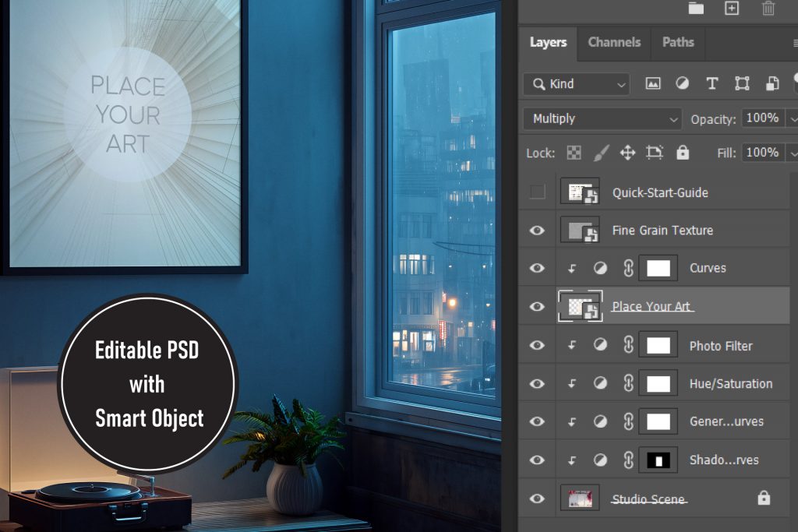Filter layers by shape icon
Viewport: 798px width, 532px height.
(742, 83)
